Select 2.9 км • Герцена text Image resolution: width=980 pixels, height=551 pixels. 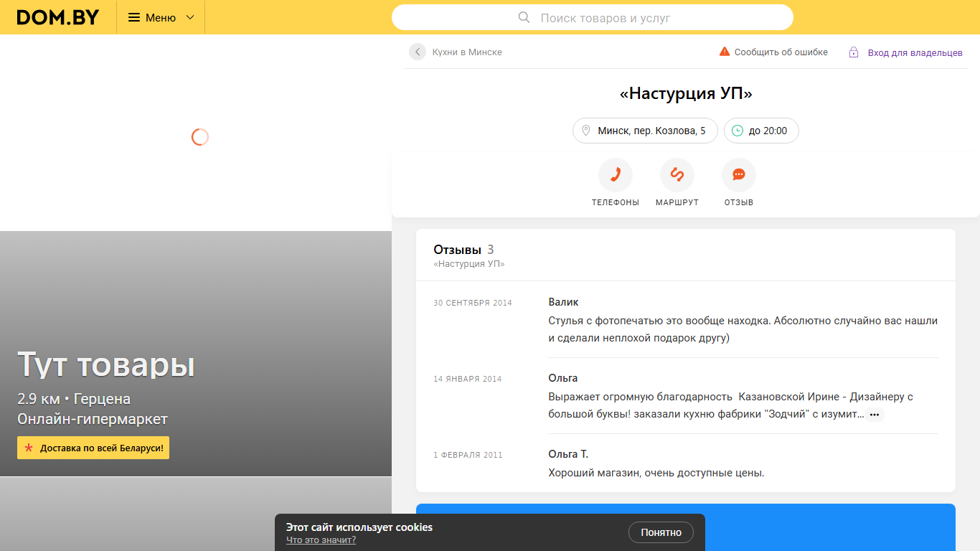[x=74, y=399]
